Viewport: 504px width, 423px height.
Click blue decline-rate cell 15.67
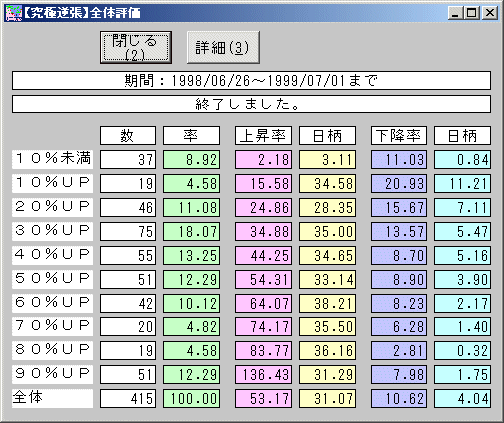[x=398, y=207]
